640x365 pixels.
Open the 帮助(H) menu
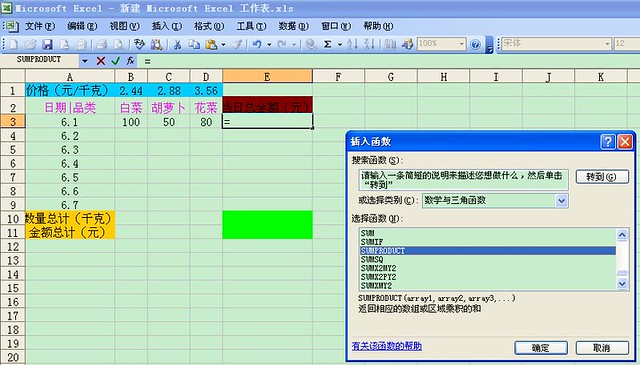click(x=378, y=27)
